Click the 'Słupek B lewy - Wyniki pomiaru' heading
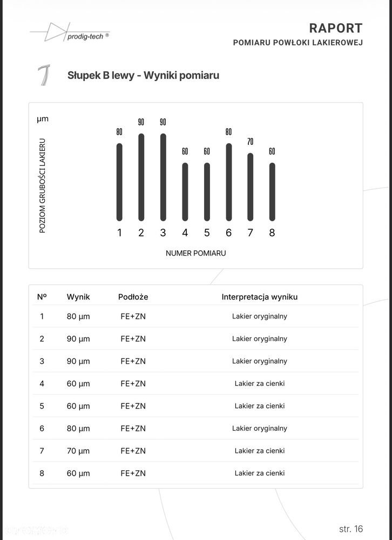The width and height of the screenshot is (392, 540). pyautogui.click(x=143, y=75)
